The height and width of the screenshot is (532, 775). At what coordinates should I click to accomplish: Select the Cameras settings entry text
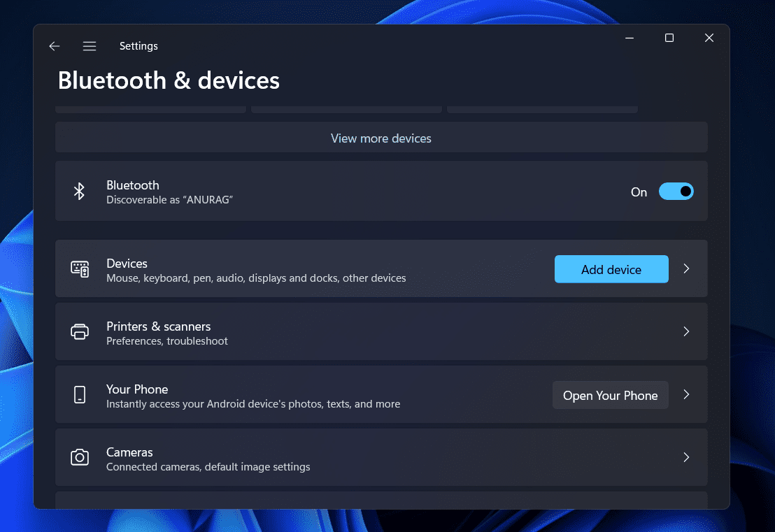tap(129, 452)
